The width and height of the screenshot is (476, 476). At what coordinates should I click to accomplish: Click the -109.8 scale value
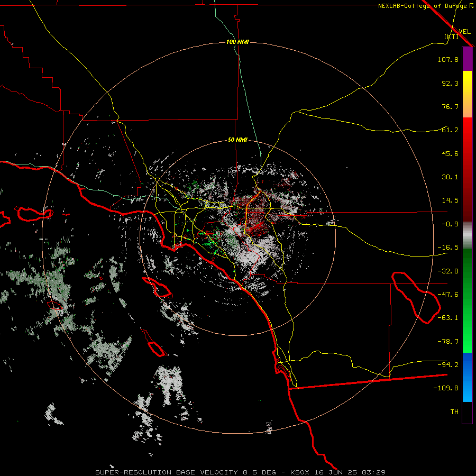[446, 388]
